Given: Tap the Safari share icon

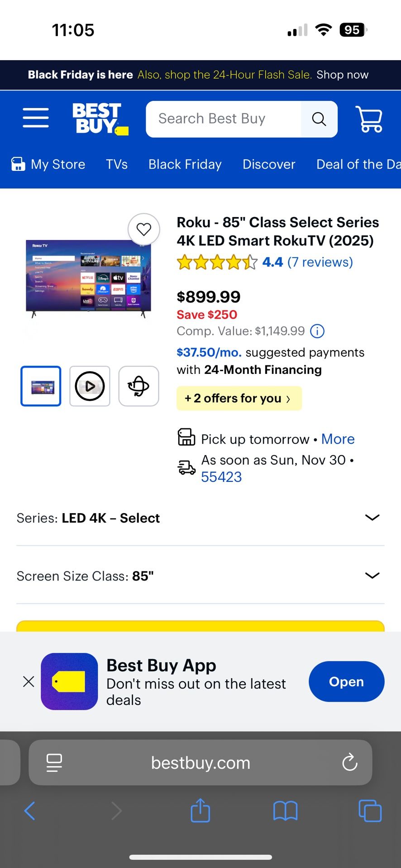Looking at the screenshot, I should click(200, 811).
